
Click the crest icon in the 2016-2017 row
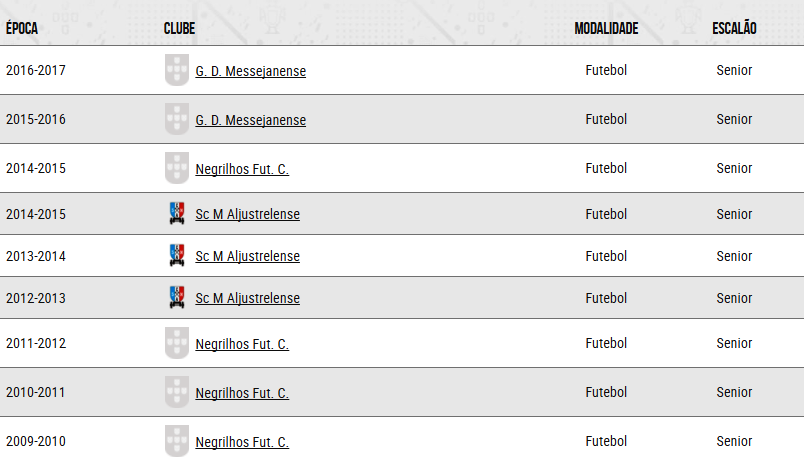pos(177,70)
